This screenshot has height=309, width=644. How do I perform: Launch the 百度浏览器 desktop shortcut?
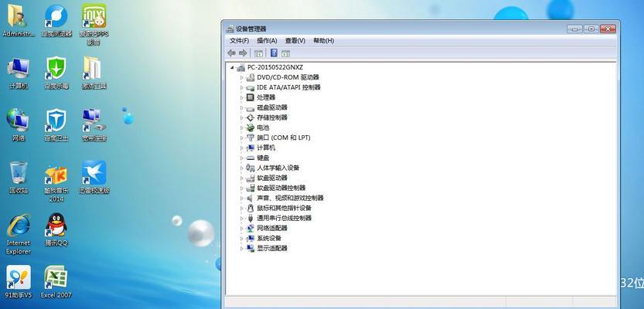56,21
